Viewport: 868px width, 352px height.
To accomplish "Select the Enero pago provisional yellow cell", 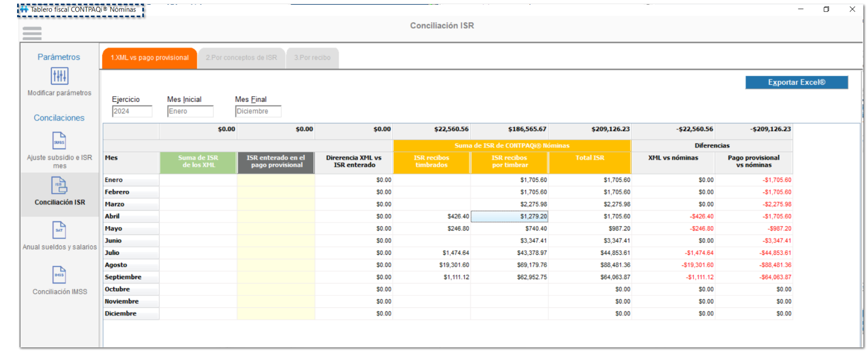I will [276, 180].
